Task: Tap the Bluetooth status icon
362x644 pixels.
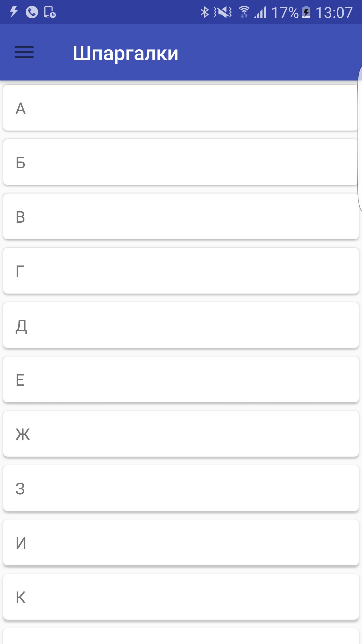Action: coord(205,12)
